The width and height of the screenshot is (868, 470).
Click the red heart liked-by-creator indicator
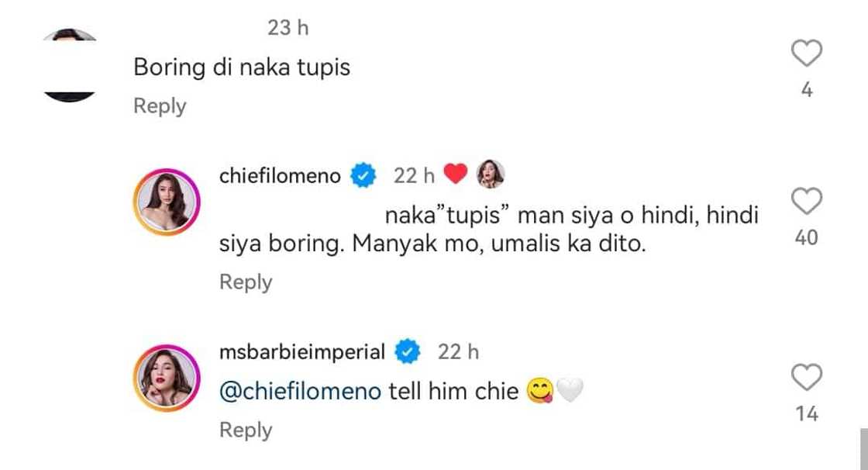[454, 174]
